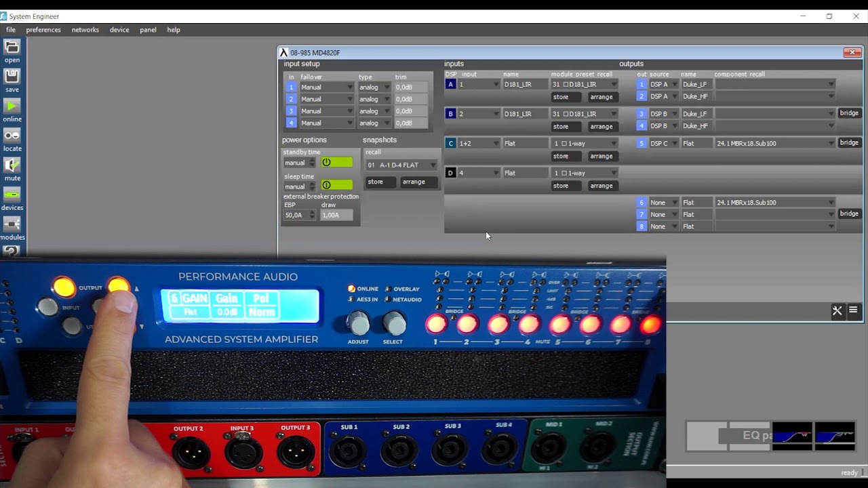Select input setup channel 4 badge
868x488 pixels.
291,123
